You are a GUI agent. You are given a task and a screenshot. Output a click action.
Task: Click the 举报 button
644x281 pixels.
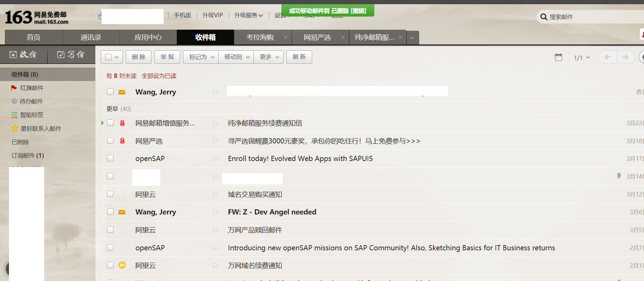coord(167,57)
